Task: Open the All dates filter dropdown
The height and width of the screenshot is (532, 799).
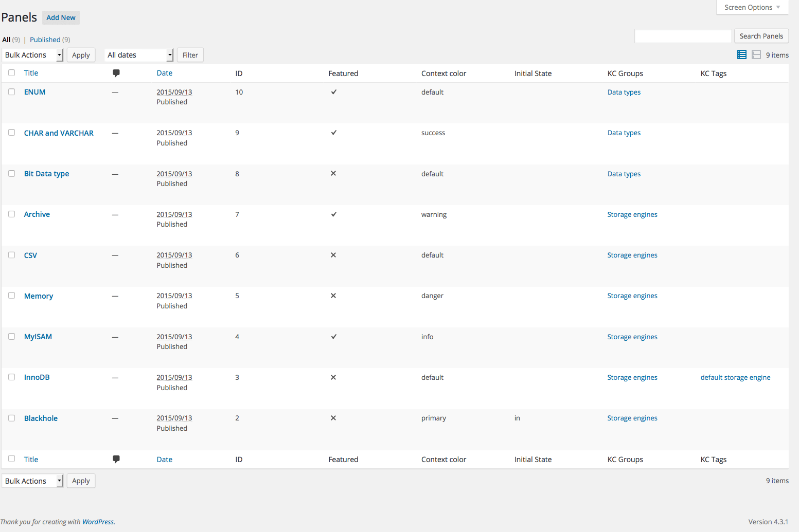Action: pyautogui.click(x=138, y=54)
